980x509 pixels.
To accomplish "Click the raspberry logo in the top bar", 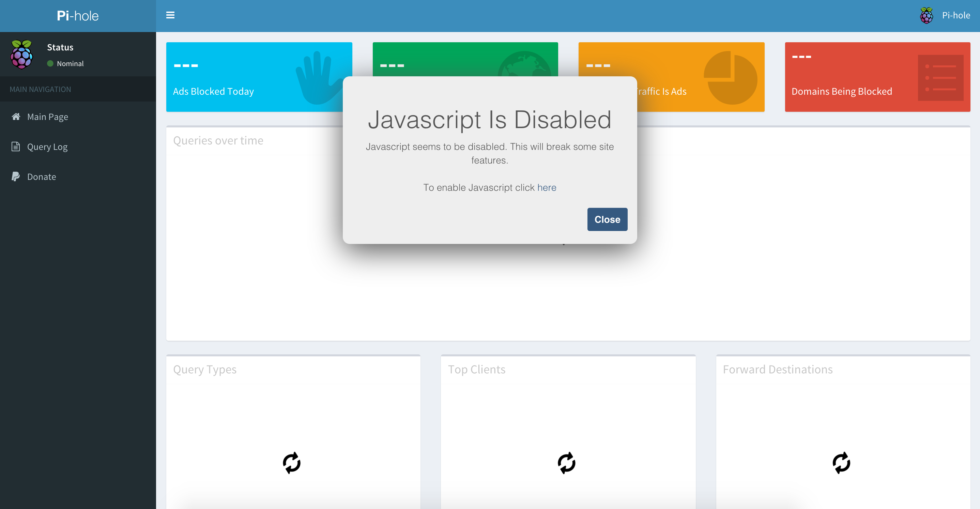I will (927, 16).
